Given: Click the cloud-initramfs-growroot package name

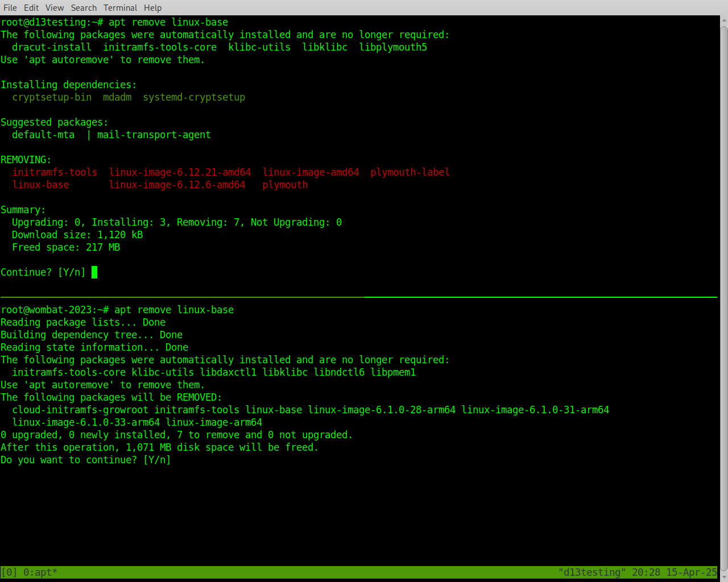Looking at the screenshot, I should [80, 410].
